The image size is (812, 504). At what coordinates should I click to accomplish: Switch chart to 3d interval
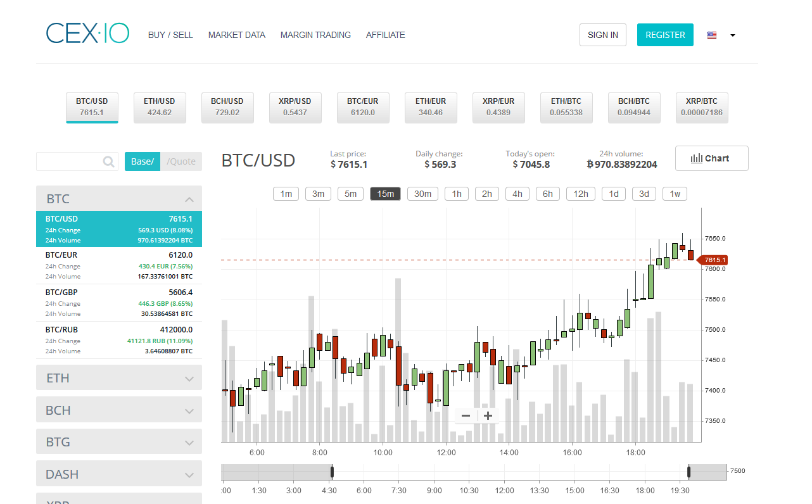pyautogui.click(x=644, y=194)
